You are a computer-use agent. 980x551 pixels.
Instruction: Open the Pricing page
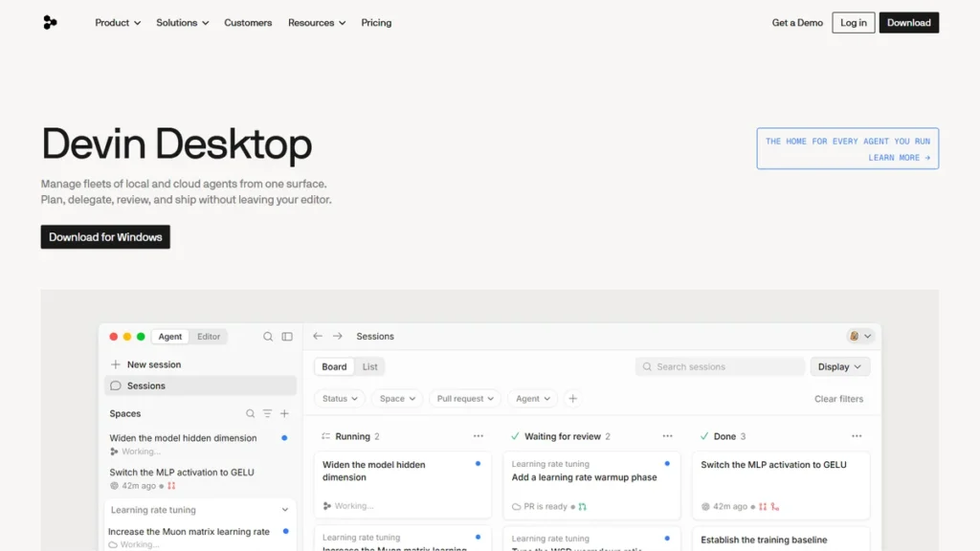376,23
